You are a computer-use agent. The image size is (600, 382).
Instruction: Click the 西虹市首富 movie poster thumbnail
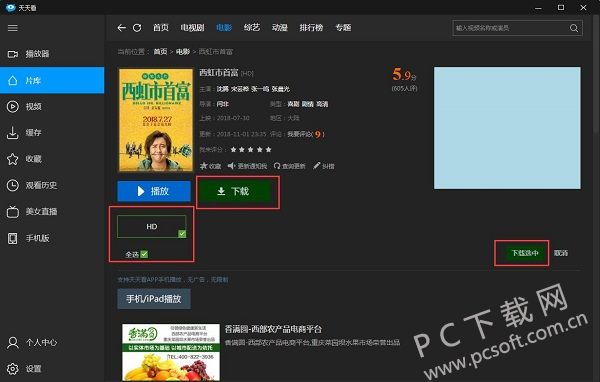(156, 120)
